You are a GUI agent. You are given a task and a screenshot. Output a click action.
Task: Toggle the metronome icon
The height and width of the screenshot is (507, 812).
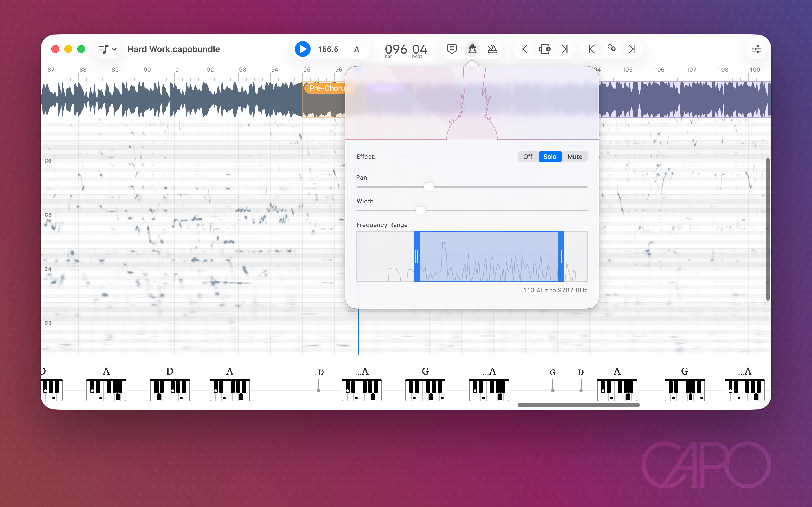[492, 49]
